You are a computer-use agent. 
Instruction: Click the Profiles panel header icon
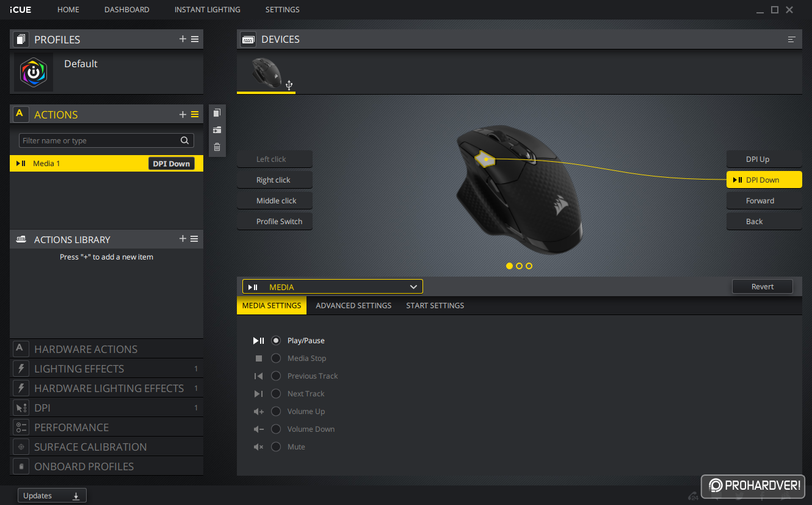(21, 39)
